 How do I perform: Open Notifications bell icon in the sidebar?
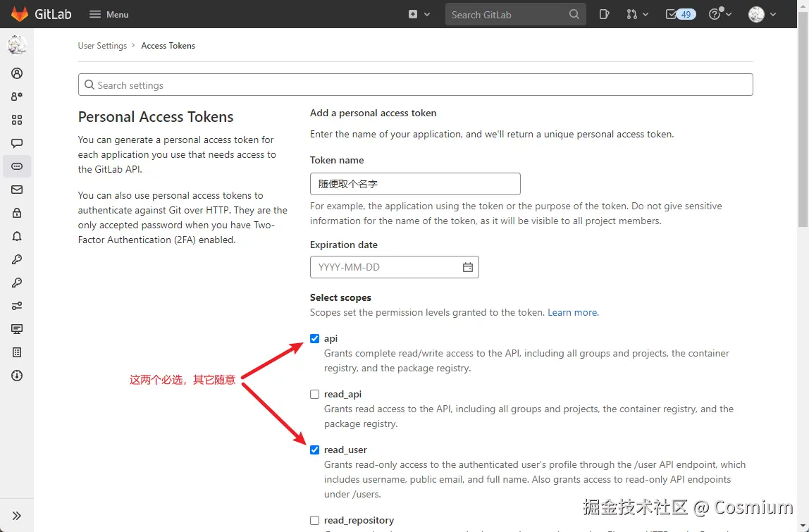point(17,236)
